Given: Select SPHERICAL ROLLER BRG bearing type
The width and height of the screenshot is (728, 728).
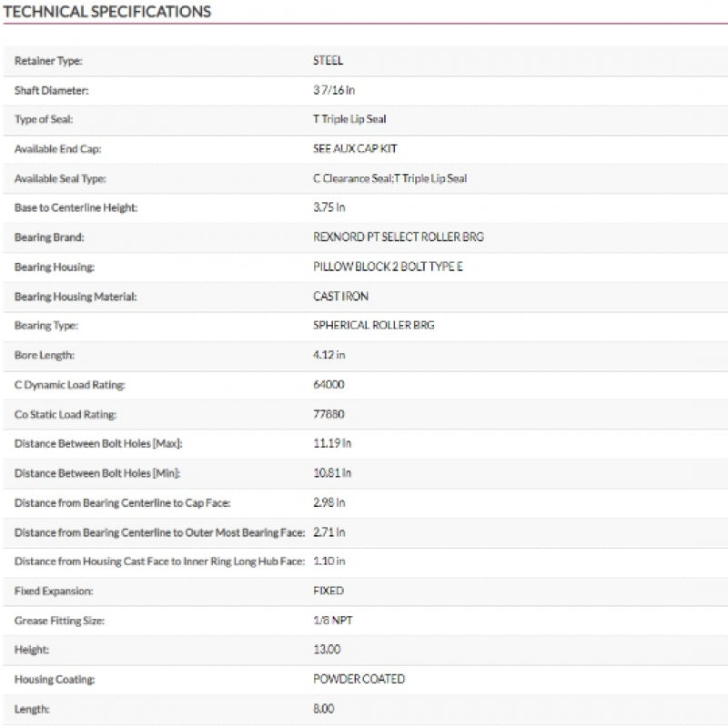Looking at the screenshot, I should click(x=373, y=325).
